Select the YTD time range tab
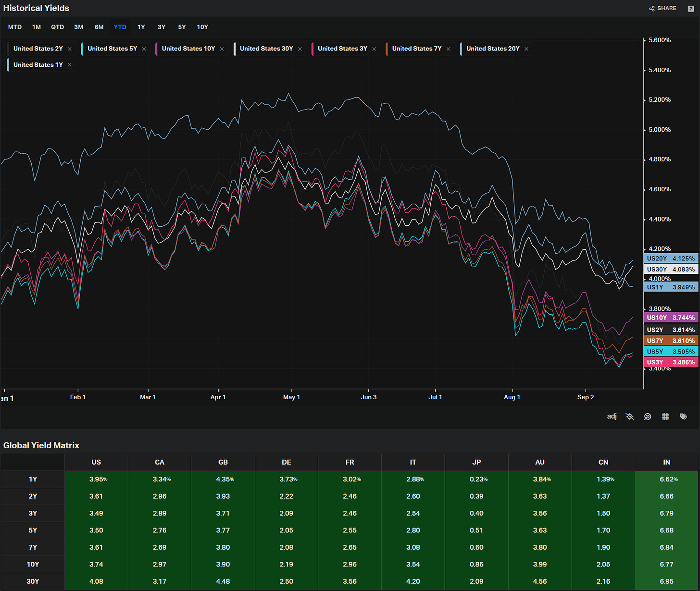700x591 pixels. pos(120,27)
